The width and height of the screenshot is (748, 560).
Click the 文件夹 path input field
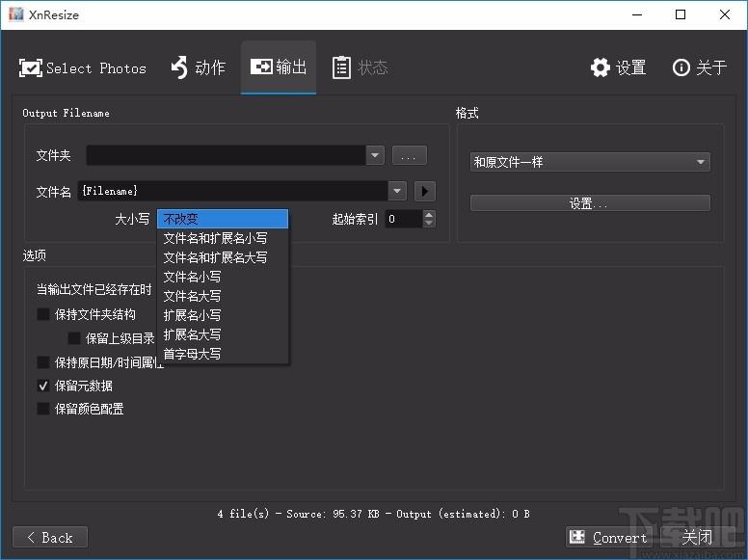[227, 155]
